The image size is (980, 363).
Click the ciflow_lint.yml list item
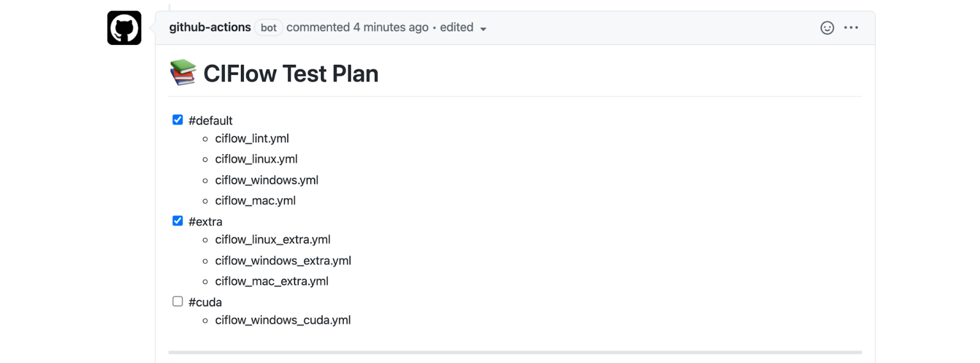pyautogui.click(x=252, y=138)
